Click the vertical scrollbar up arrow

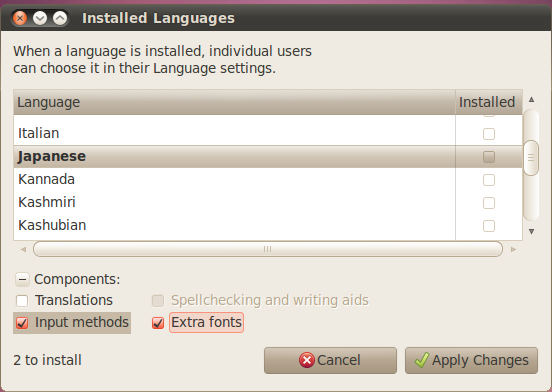[x=531, y=100]
